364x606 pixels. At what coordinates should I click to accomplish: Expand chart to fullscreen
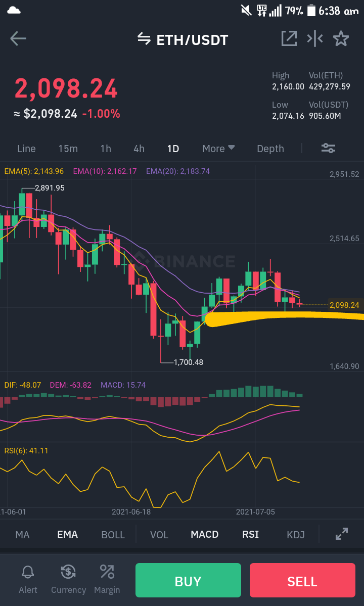tap(342, 534)
